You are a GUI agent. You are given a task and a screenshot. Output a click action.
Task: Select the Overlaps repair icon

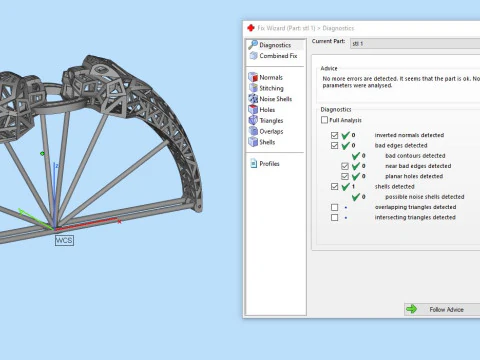click(253, 131)
